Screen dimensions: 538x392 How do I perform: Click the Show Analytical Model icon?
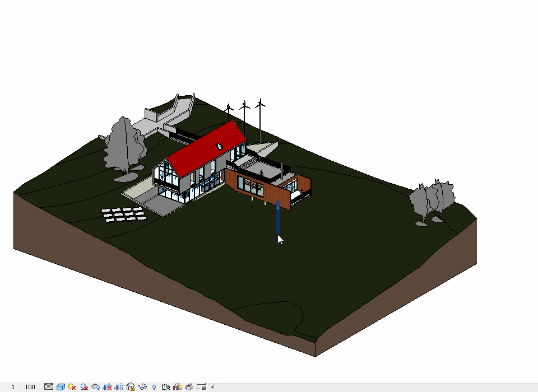(x=178, y=387)
